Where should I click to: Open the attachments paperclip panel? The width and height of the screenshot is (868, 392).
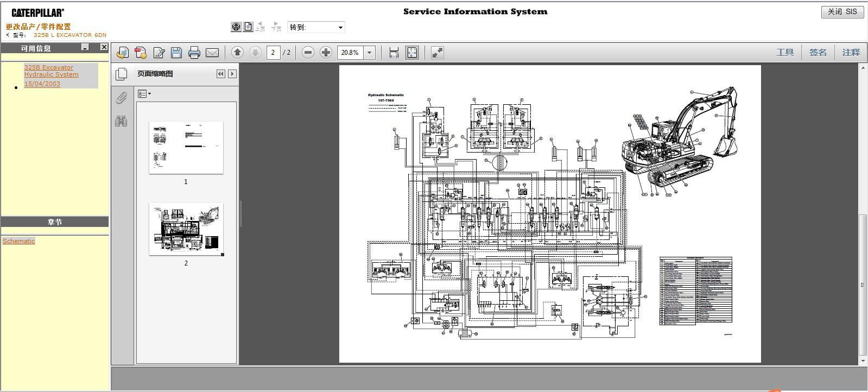(x=122, y=98)
